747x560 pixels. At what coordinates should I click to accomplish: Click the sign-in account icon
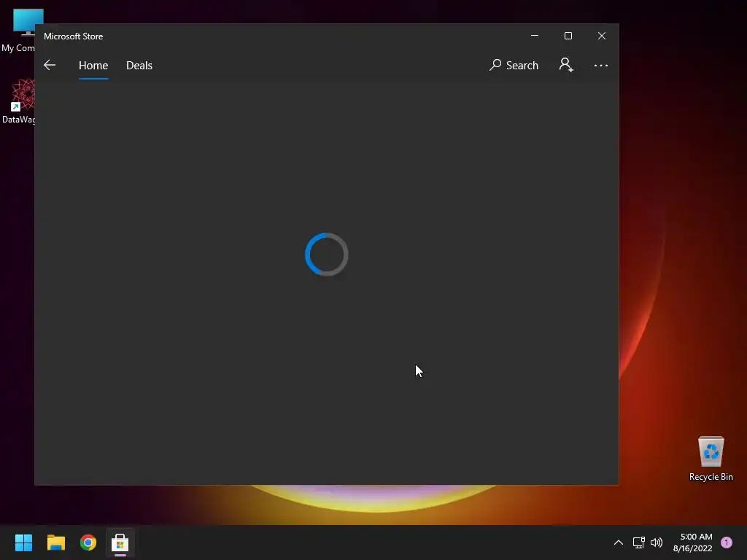pos(566,65)
